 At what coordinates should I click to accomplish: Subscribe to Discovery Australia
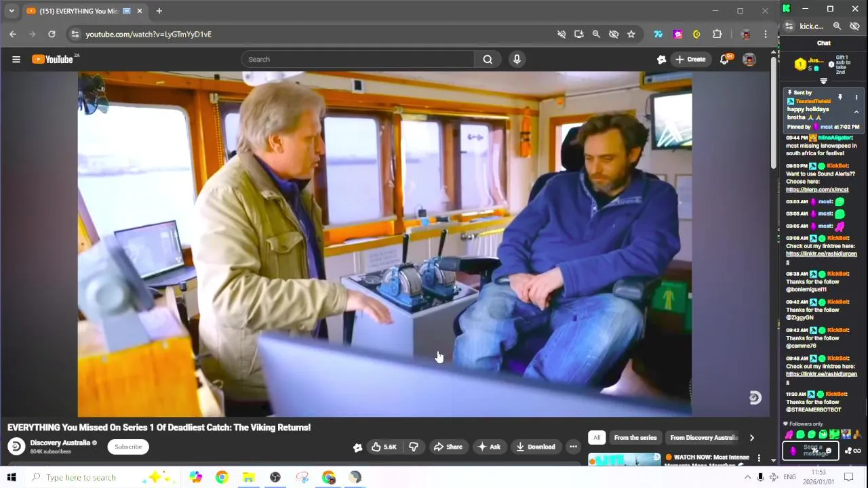pyautogui.click(x=128, y=447)
